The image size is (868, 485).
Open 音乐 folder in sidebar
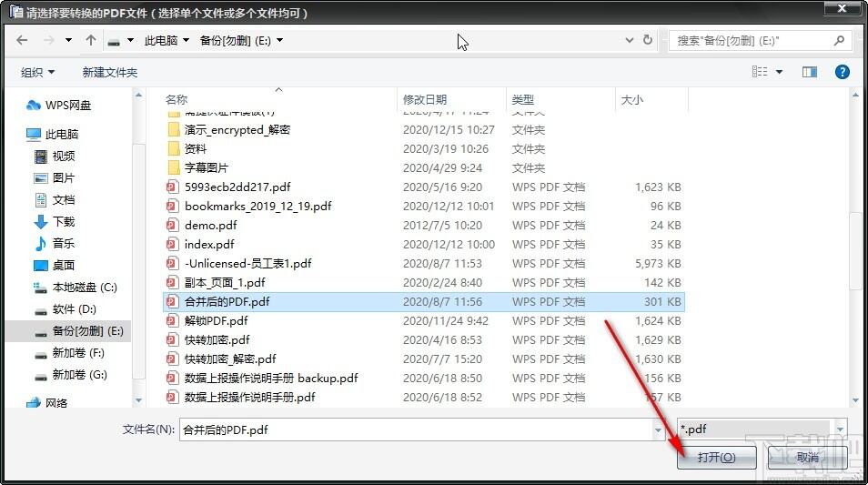[55, 243]
